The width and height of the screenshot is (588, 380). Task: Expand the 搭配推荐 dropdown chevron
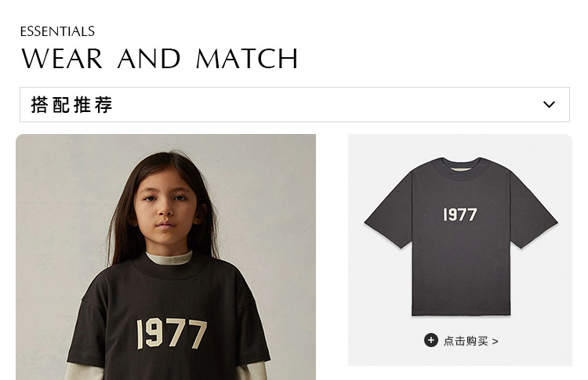coord(549,105)
